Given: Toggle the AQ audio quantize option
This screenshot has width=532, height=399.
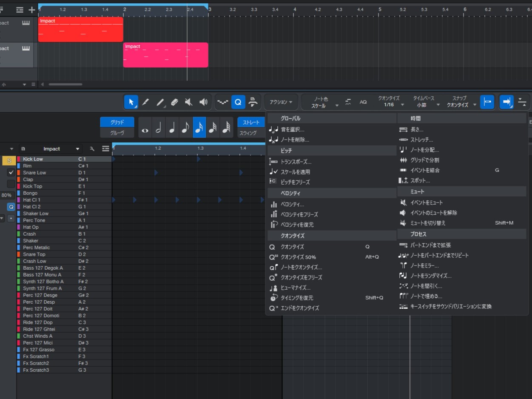Looking at the screenshot, I should [x=363, y=102].
